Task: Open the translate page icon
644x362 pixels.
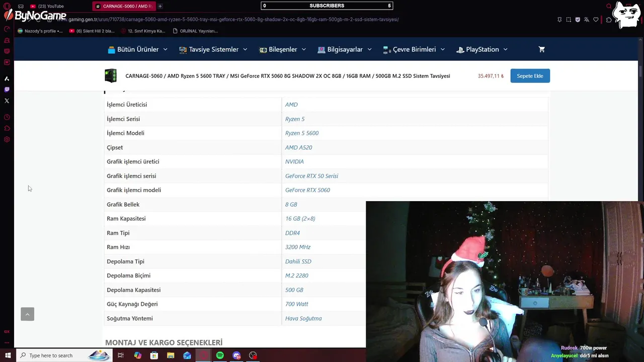Action: pyautogui.click(x=587, y=20)
